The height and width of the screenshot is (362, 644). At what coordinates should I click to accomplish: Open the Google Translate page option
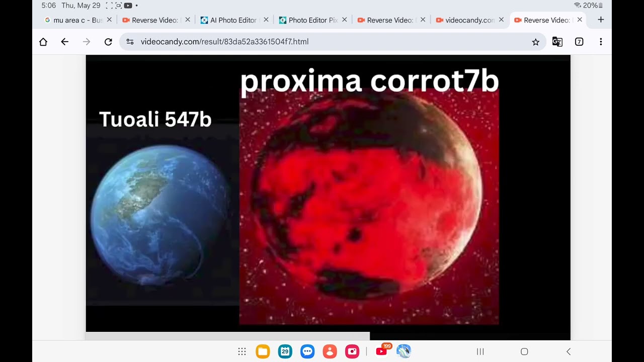coord(557,42)
